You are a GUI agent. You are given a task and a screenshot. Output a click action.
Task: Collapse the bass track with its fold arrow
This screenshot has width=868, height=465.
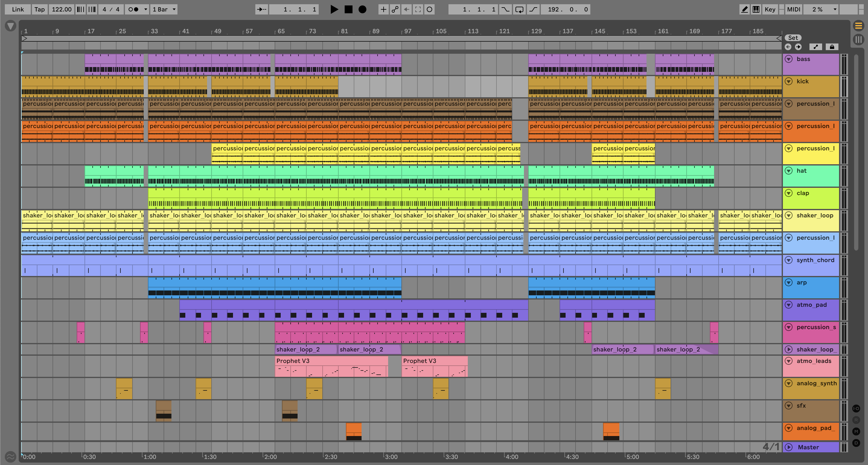point(789,59)
